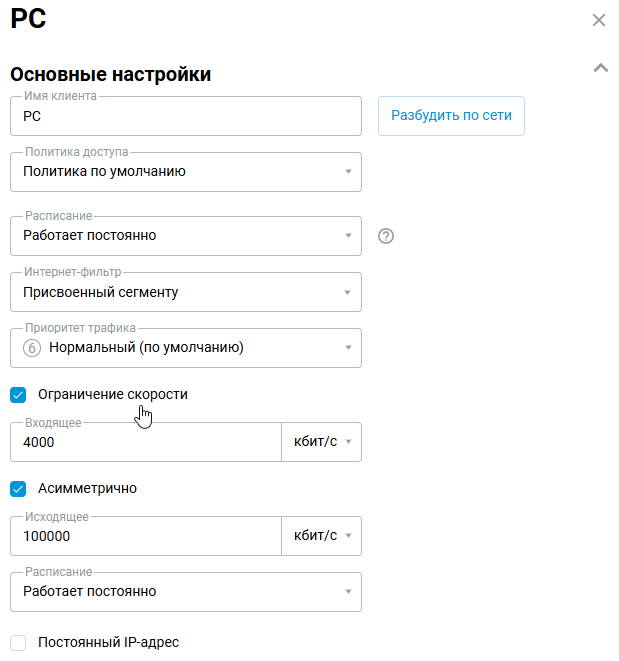Click the Имя клиента input field

click(185, 116)
